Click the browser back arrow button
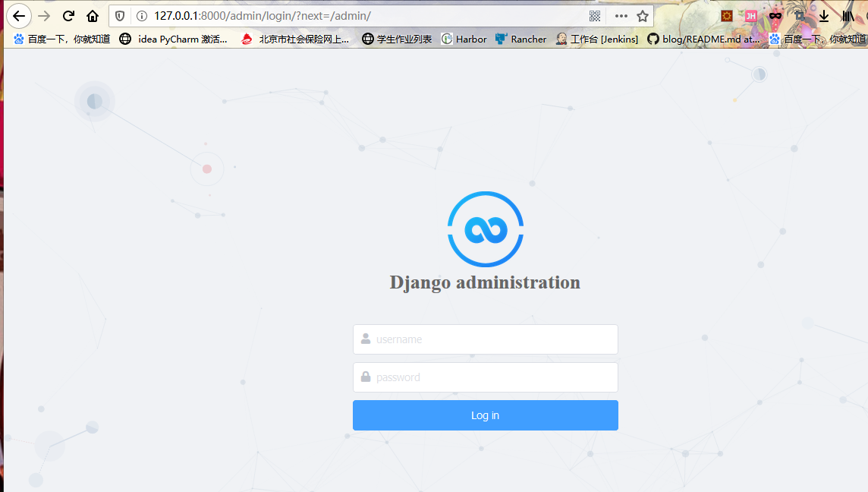This screenshot has width=868, height=492. tap(19, 16)
